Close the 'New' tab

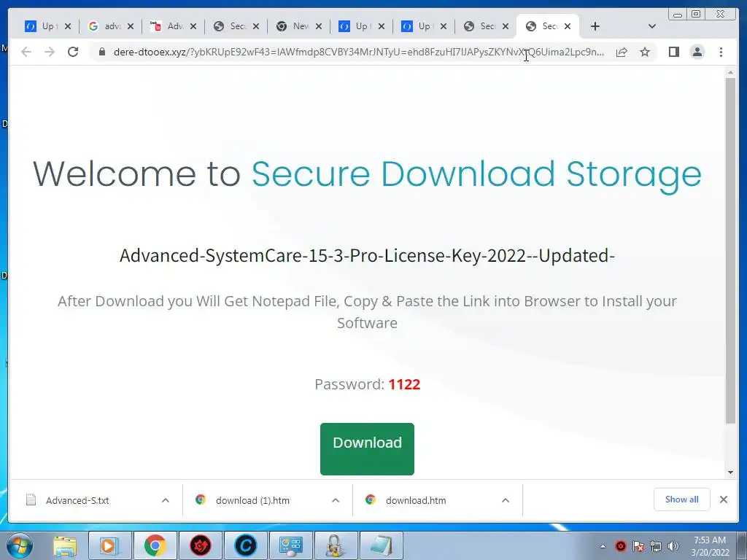click(x=319, y=26)
